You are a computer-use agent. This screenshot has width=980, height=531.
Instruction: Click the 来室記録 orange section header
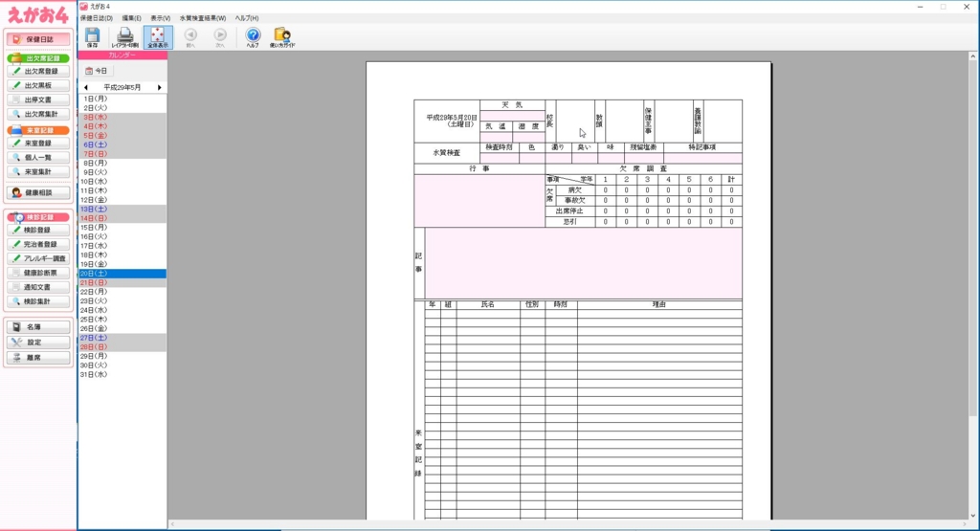point(38,130)
